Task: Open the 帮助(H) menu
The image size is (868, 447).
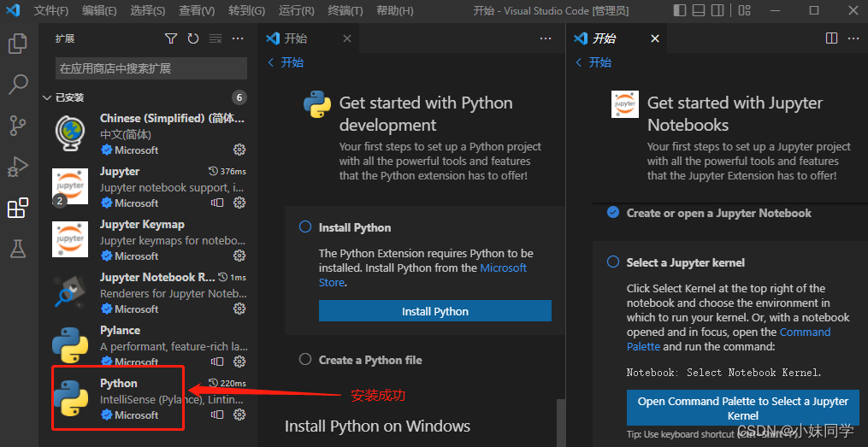Action: (395, 10)
